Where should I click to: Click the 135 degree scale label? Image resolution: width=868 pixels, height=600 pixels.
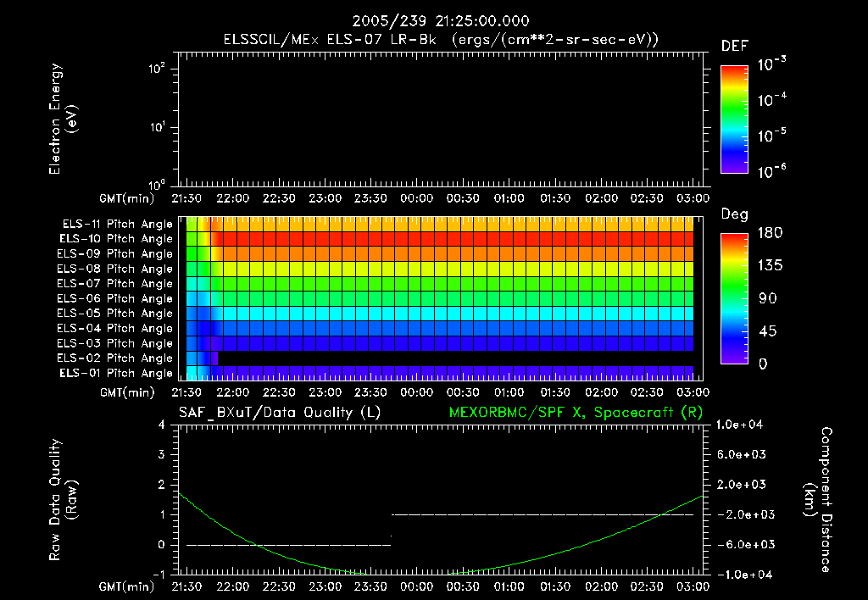770,266
